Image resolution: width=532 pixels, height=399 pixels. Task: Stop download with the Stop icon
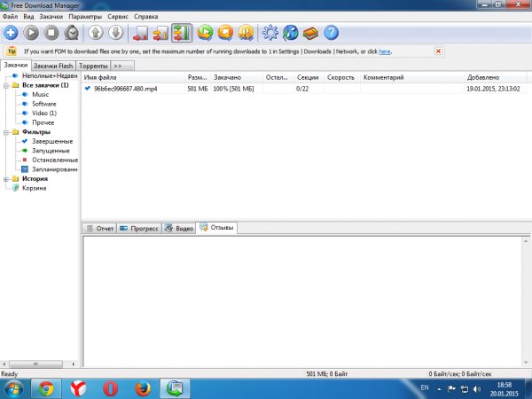[x=51, y=33]
